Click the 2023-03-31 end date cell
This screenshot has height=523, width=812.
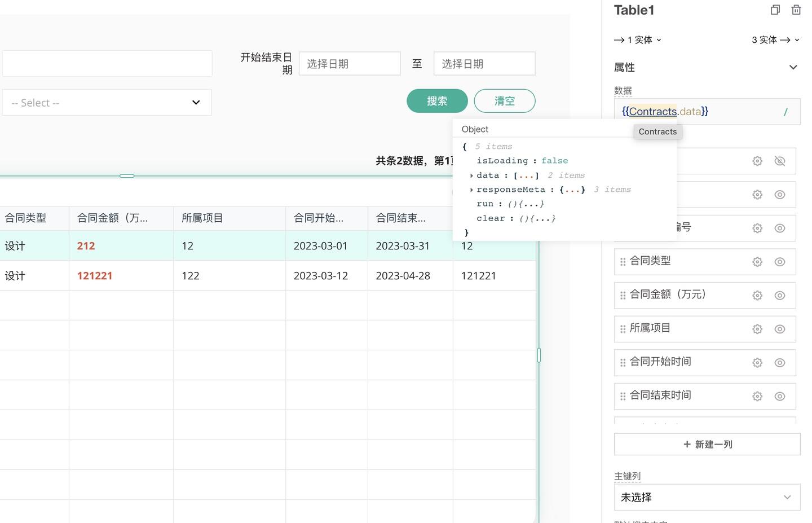point(410,246)
